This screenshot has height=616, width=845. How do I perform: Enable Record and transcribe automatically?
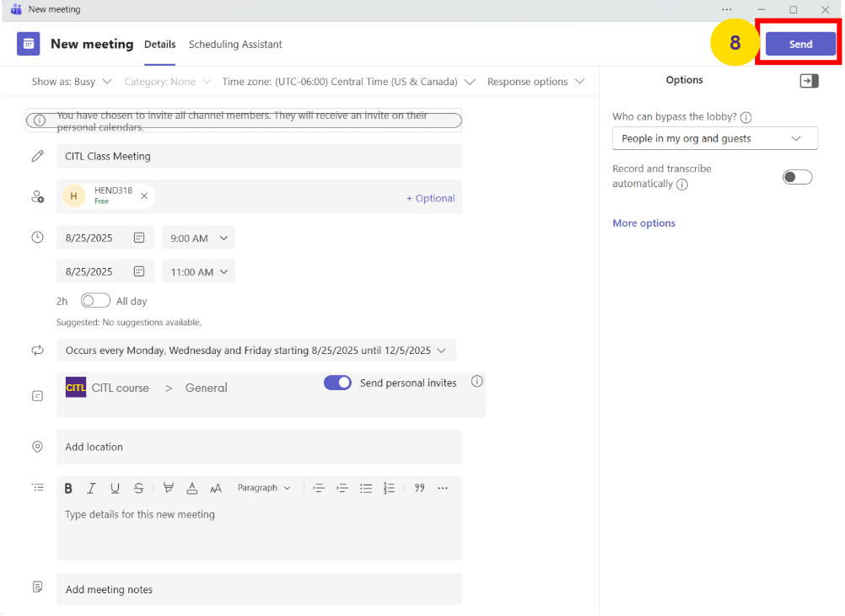click(797, 177)
